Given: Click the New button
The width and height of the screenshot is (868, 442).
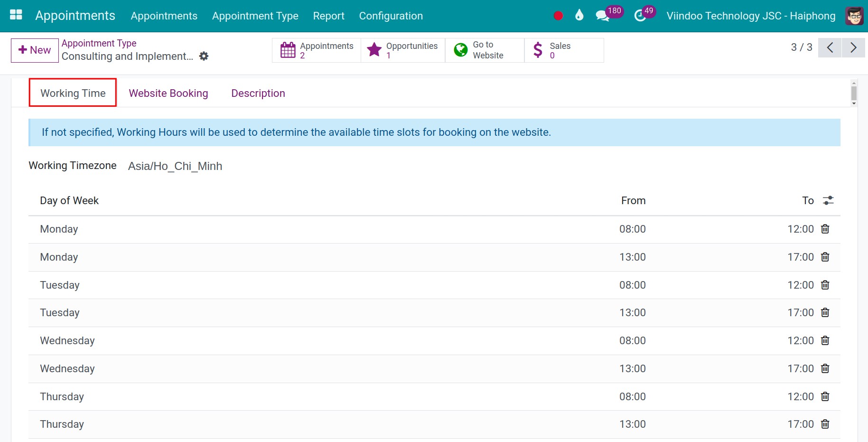Looking at the screenshot, I should (35, 50).
